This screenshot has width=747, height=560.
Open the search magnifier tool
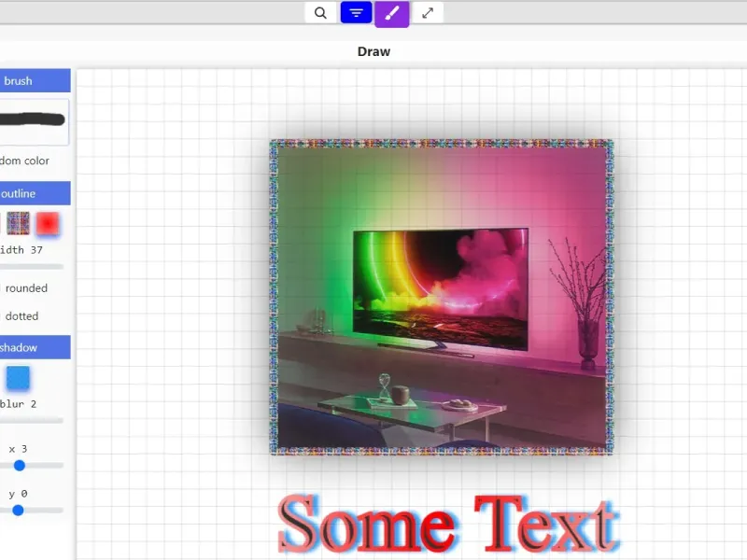tap(320, 13)
